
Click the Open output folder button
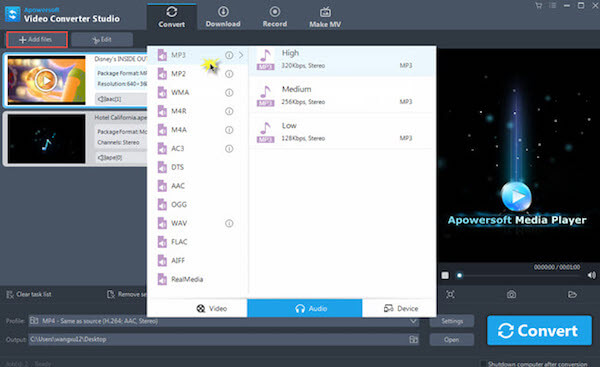[x=452, y=339]
